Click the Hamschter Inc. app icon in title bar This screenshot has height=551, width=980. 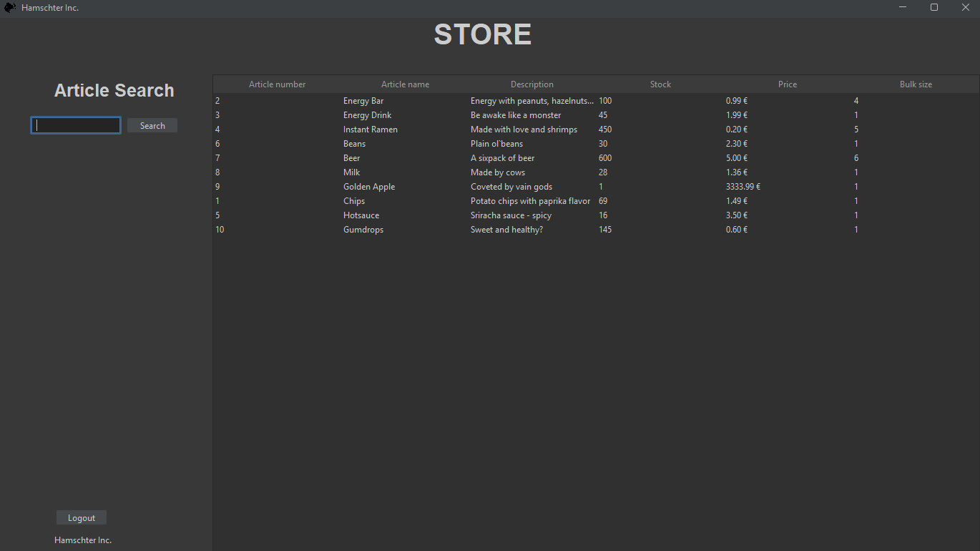point(10,8)
